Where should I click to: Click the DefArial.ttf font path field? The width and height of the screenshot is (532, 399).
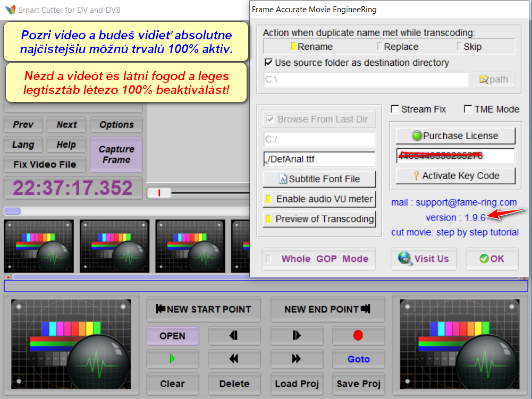[x=319, y=159]
